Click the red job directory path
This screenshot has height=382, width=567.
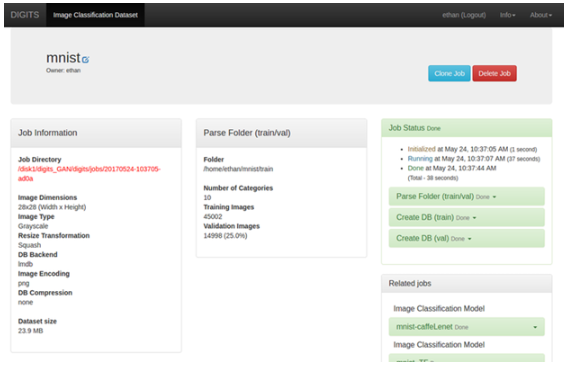tap(89, 174)
